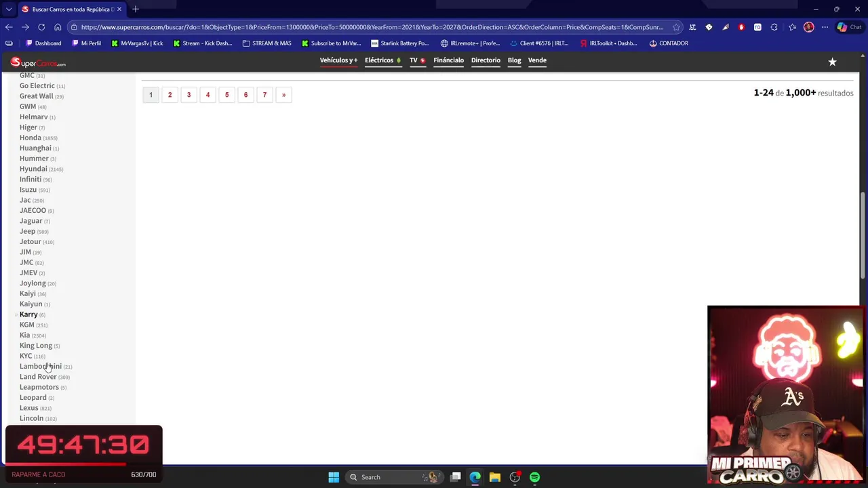The width and height of the screenshot is (868, 488).
Task: Open Dashboard bookmark
Action: click(43, 43)
